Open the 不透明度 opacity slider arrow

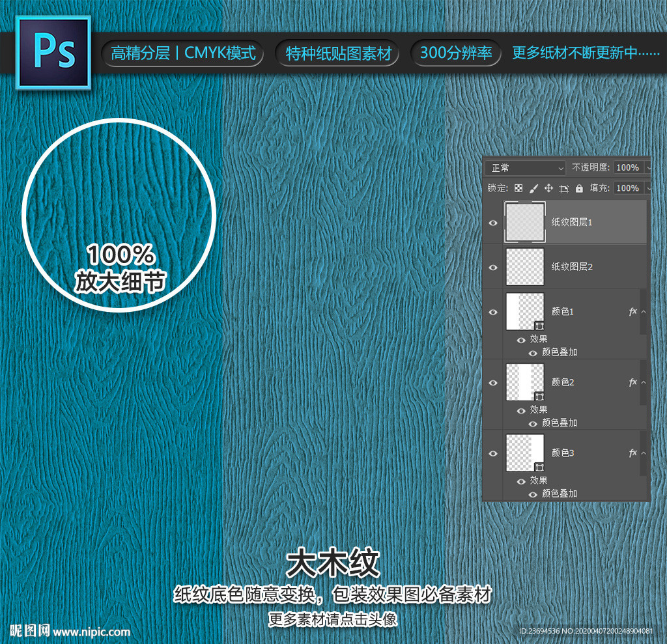[x=648, y=168]
